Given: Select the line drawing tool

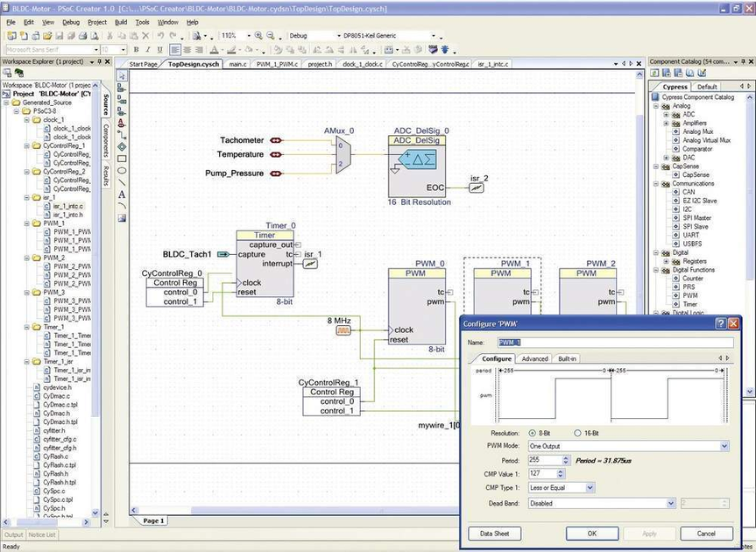Looking at the screenshot, I should 122,182.
